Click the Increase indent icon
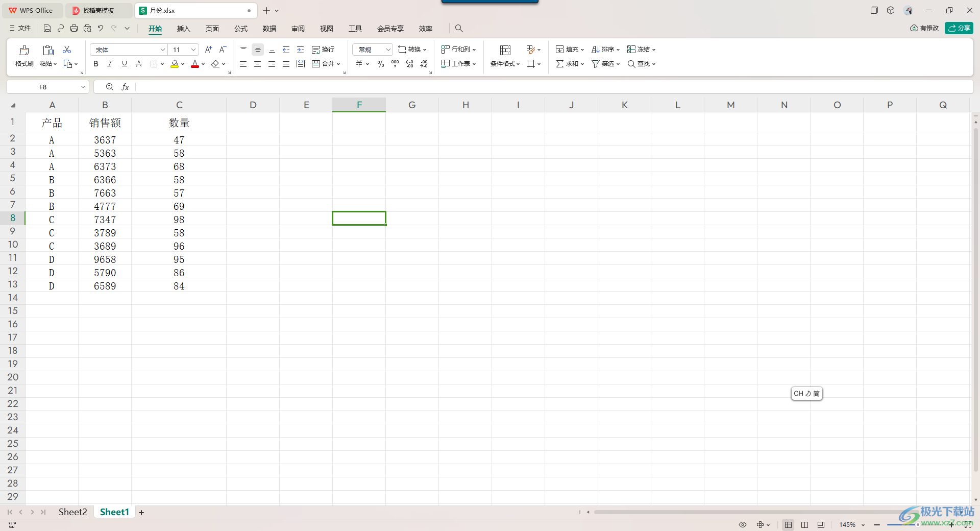This screenshot has height=531, width=980. coord(301,50)
